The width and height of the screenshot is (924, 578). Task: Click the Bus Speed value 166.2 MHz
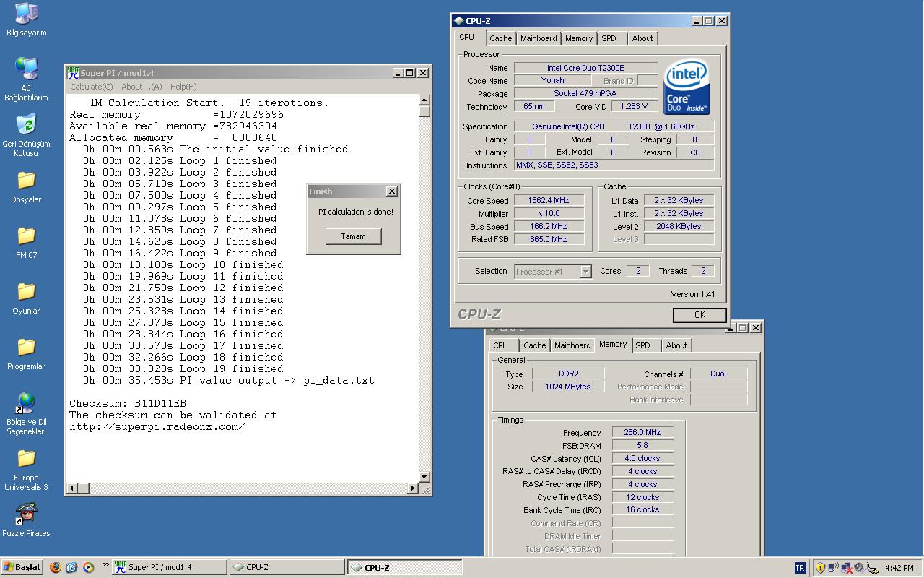click(x=549, y=226)
